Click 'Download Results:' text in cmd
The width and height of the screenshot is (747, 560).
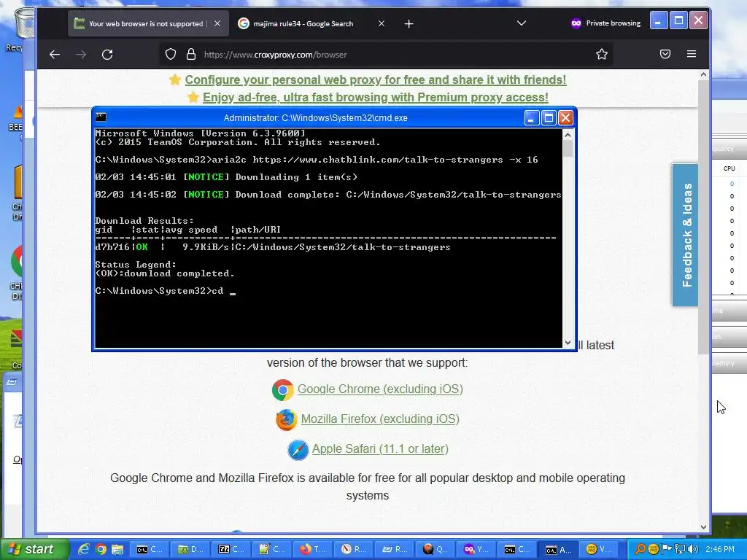click(144, 221)
